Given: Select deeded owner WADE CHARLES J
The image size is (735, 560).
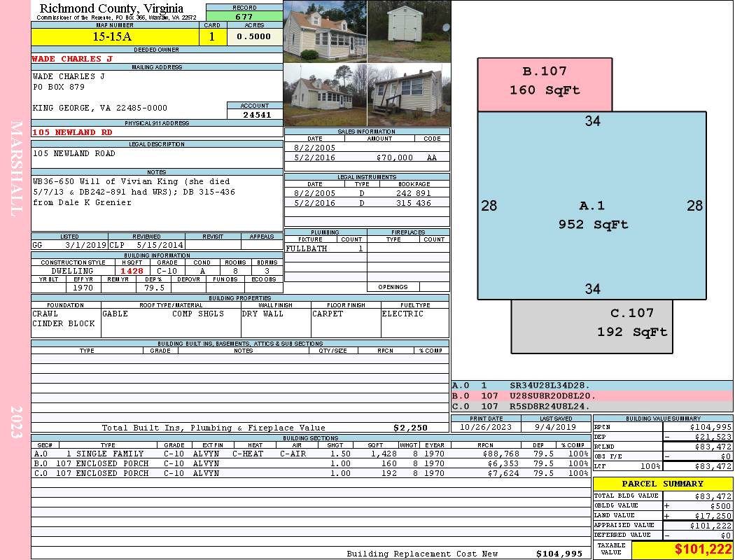Looking at the screenshot, I should 72,59.
